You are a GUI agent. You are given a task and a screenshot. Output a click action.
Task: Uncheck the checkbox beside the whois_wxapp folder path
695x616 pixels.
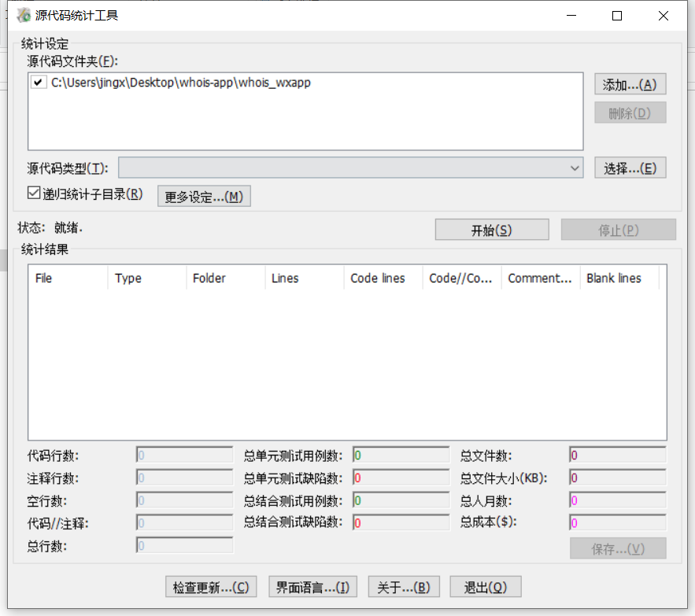point(39,82)
